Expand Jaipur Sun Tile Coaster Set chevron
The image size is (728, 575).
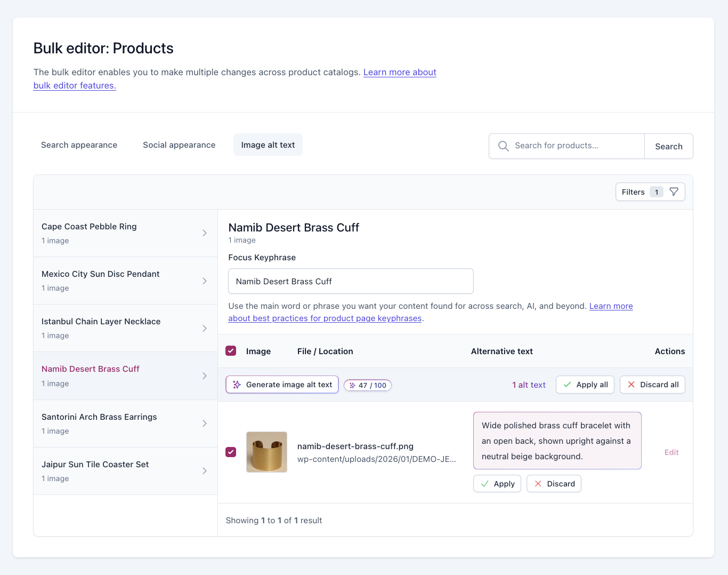click(205, 471)
